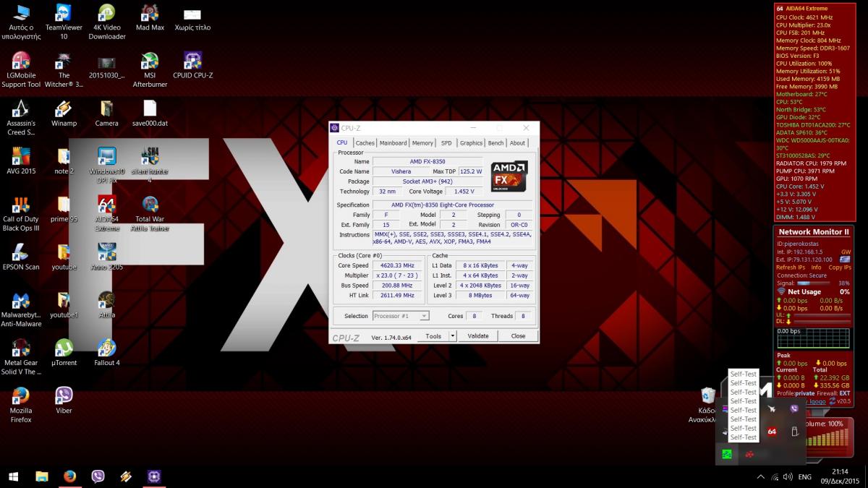Select the Attila desktop shortcut

pyautogui.click(x=107, y=304)
